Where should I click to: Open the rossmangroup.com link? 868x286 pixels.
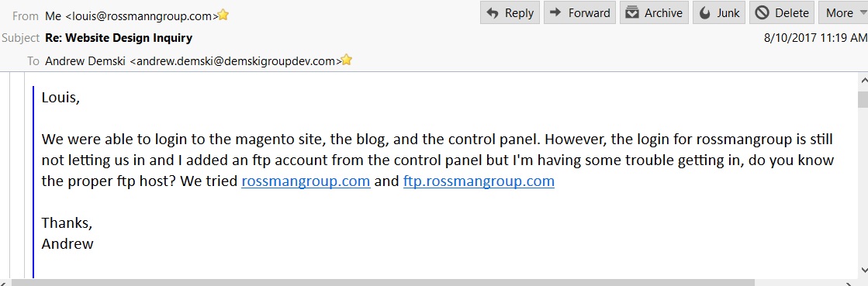pyautogui.click(x=306, y=181)
